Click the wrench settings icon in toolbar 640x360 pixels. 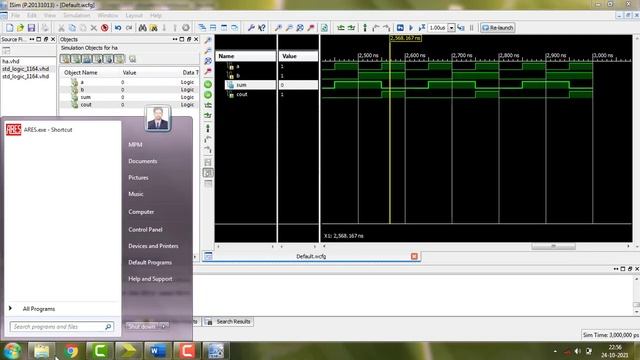point(251,28)
